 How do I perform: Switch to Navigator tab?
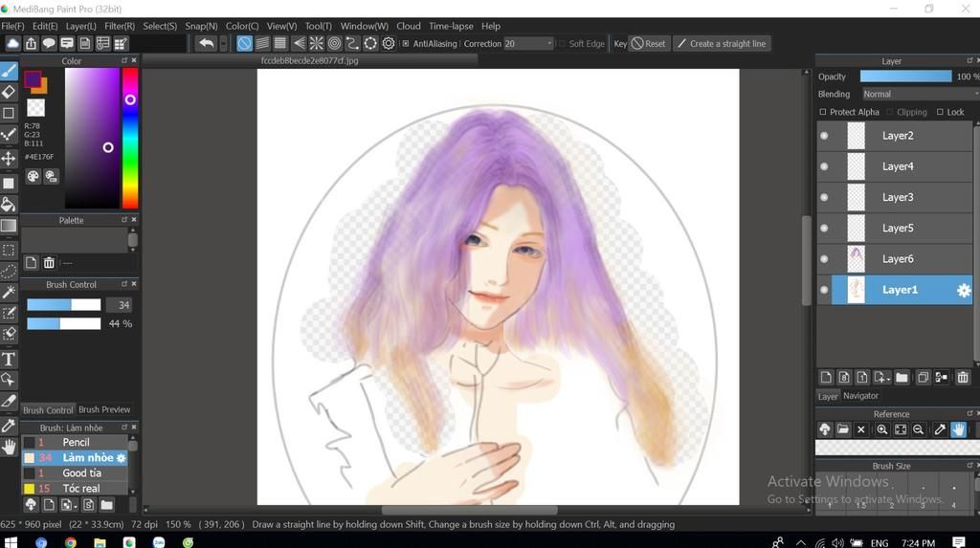(x=860, y=396)
